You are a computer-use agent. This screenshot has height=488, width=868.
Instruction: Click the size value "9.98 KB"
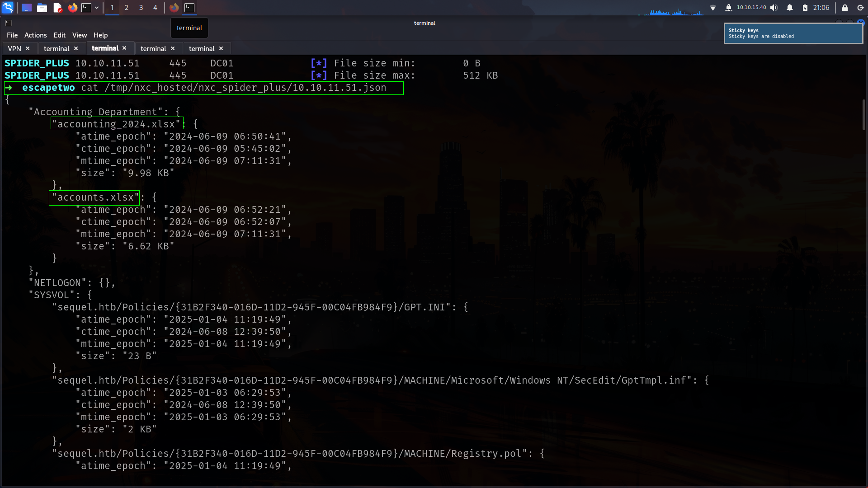coord(148,173)
